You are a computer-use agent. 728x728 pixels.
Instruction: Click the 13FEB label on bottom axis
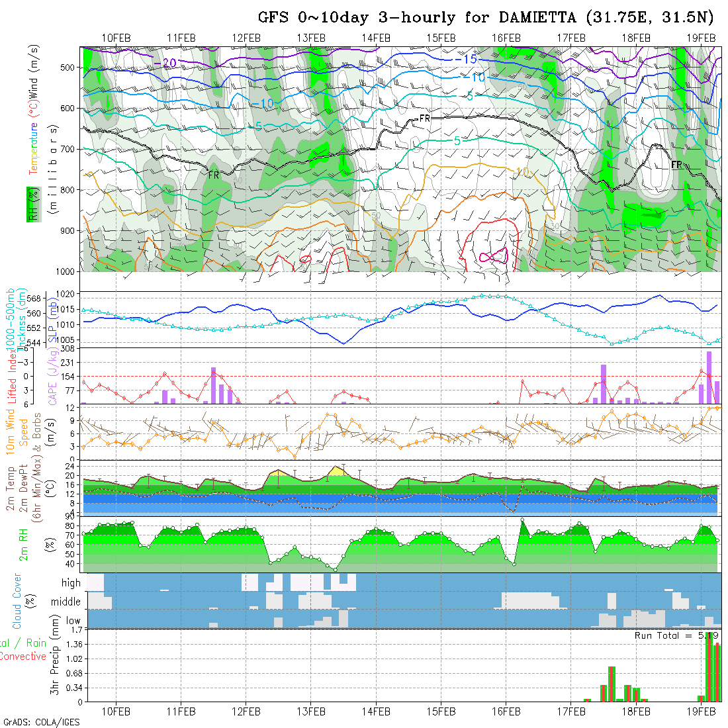pos(311,711)
